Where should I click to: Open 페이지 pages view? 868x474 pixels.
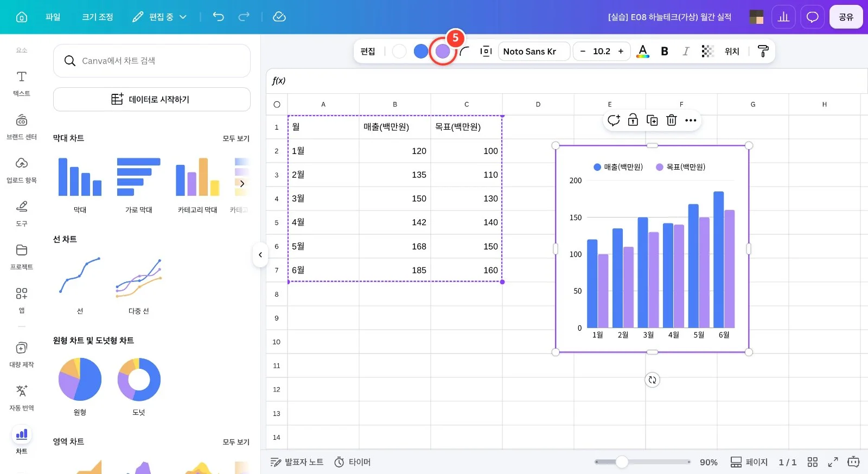click(749, 462)
